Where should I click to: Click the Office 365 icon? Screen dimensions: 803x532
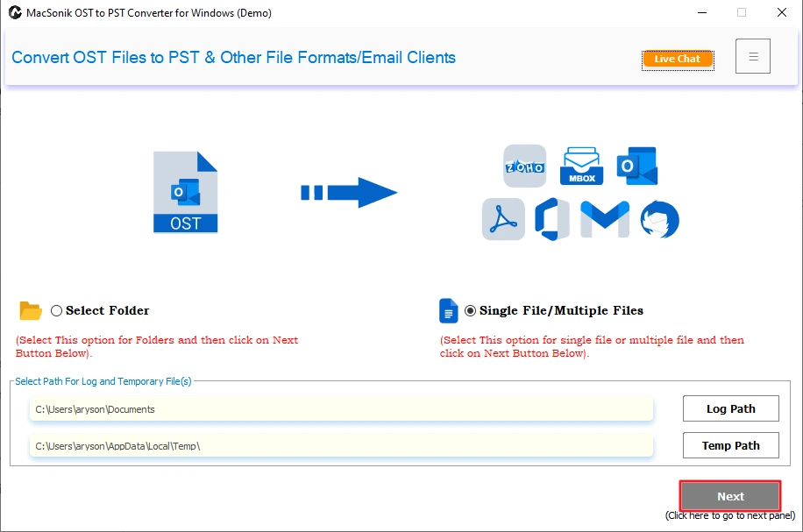click(552, 219)
